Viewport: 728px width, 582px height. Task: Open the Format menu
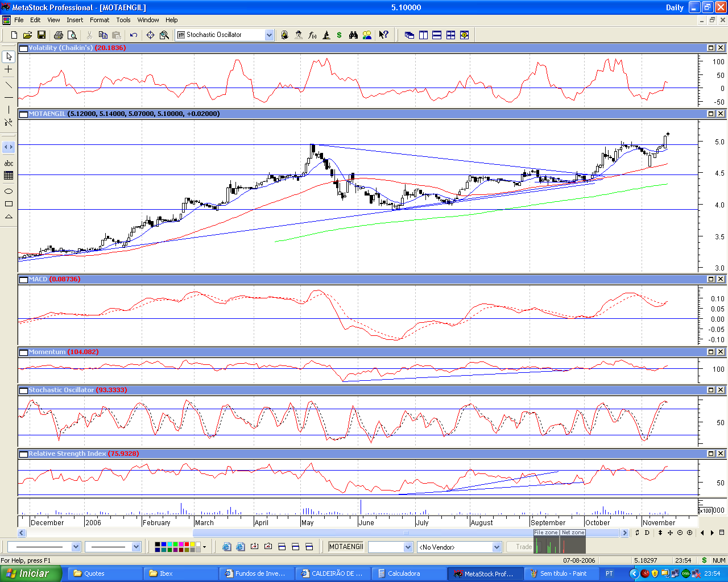click(x=100, y=20)
